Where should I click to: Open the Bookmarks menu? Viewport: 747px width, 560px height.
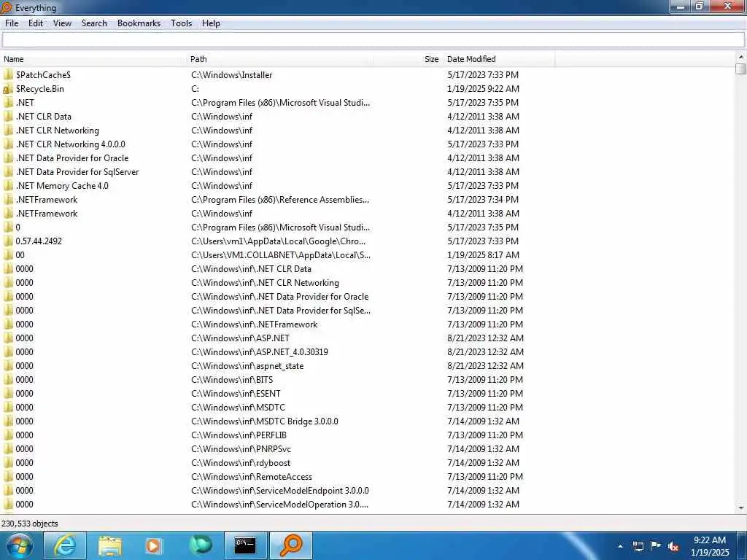[x=139, y=23]
